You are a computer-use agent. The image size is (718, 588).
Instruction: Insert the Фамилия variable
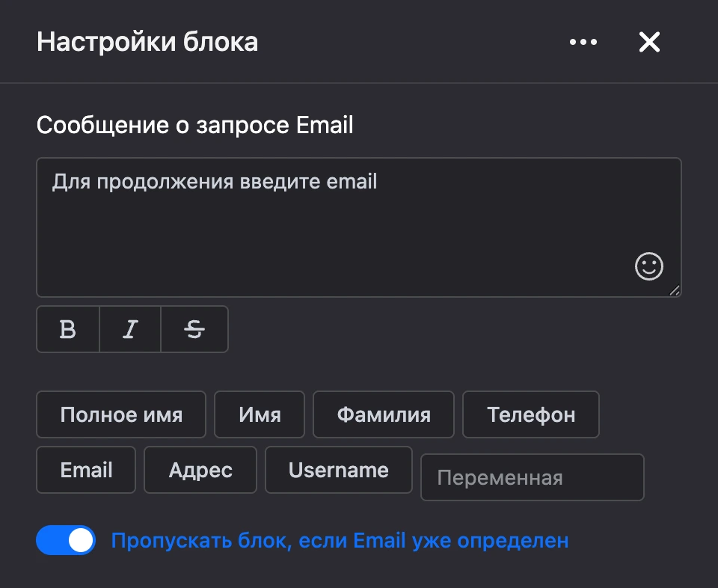(x=384, y=414)
